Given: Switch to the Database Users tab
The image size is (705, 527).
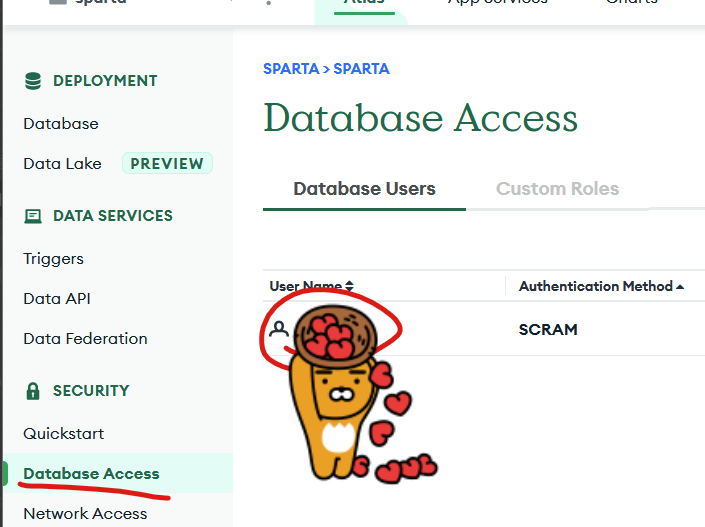Looking at the screenshot, I should [x=365, y=189].
